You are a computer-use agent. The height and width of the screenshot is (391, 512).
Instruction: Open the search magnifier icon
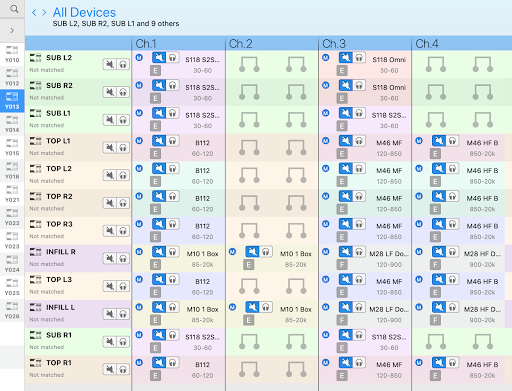pyautogui.click(x=14, y=9)
